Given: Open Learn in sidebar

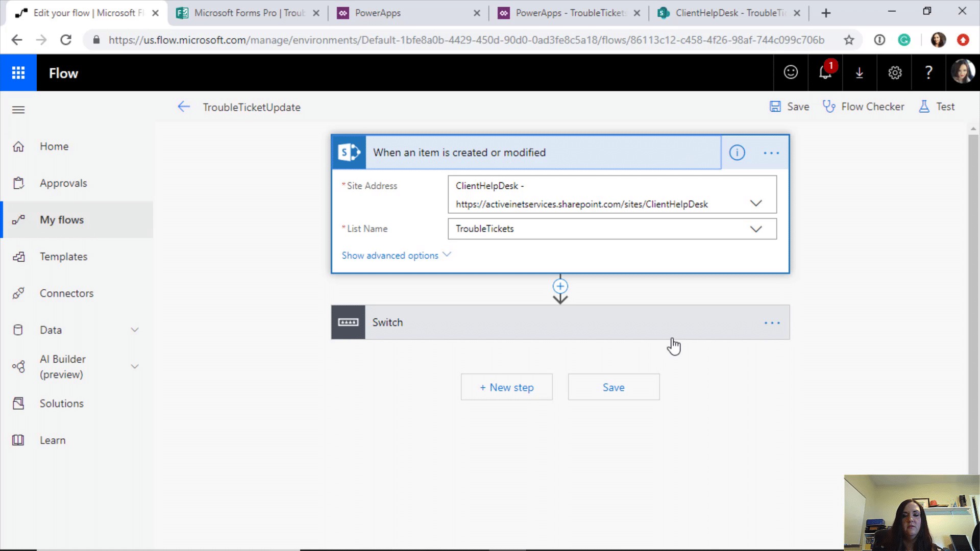Looking at the screenshot, I should pyautogui.click(x=77, y=440).
